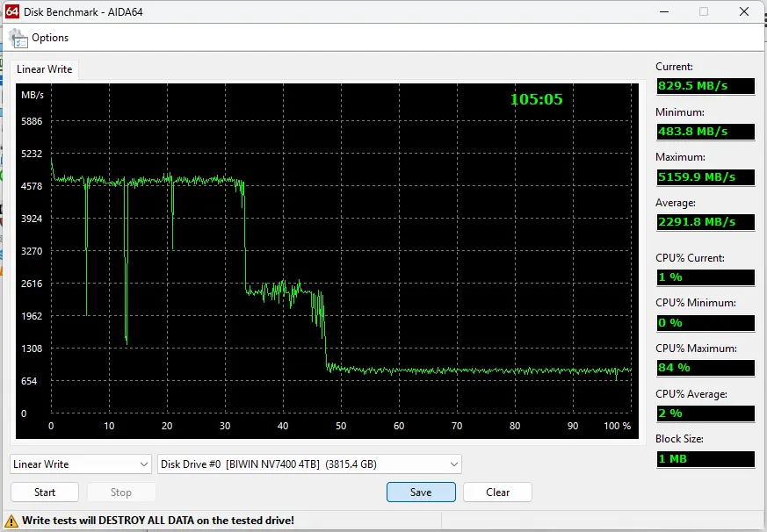Viewport: 767px width, 532px height.
Task: Select the Maximum value field 5159.9 MB/s
Action: coord(705,177)
